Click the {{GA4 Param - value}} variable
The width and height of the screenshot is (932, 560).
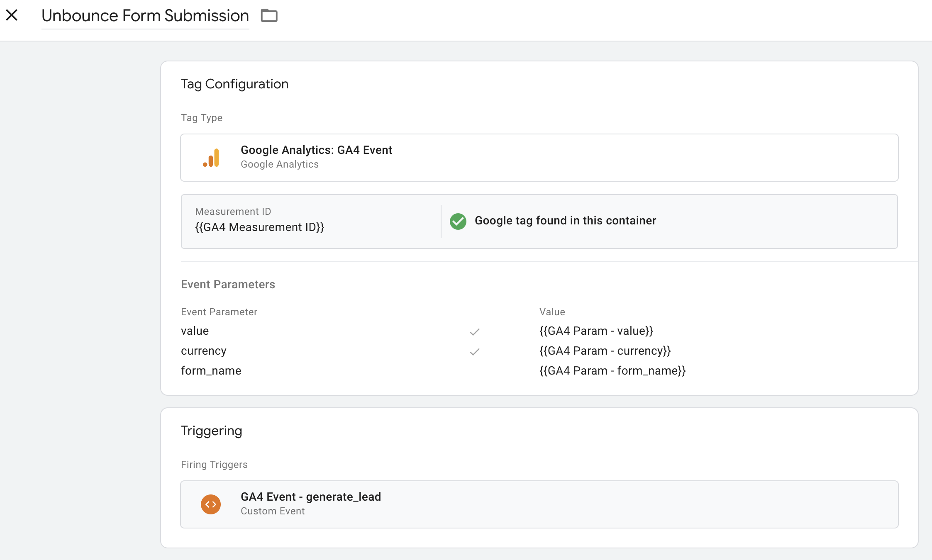point(596,331)
